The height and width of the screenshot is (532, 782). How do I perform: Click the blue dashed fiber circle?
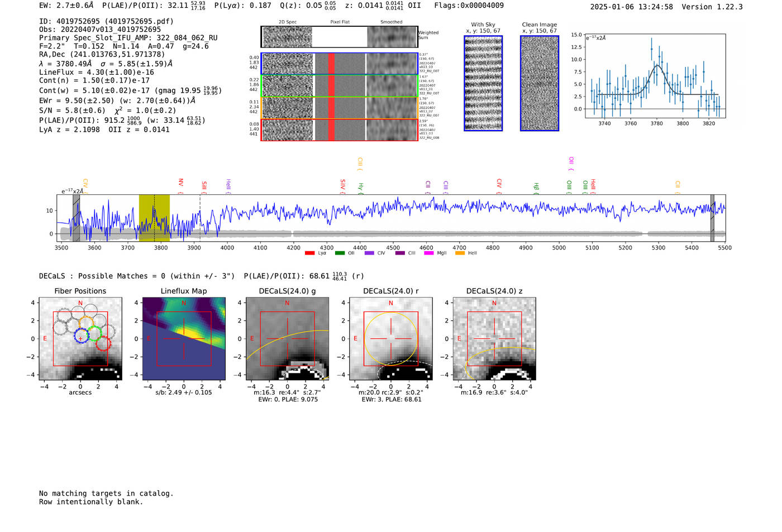tap(82, 336)
